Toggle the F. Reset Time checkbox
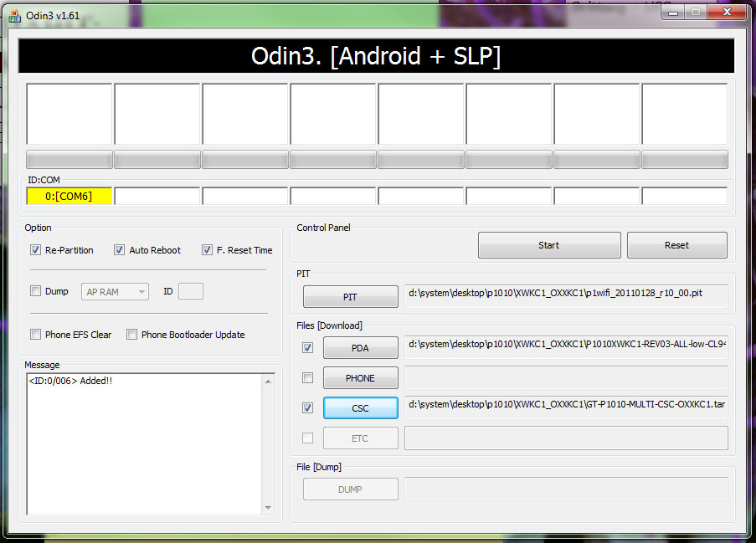 [x=207, y=249]
